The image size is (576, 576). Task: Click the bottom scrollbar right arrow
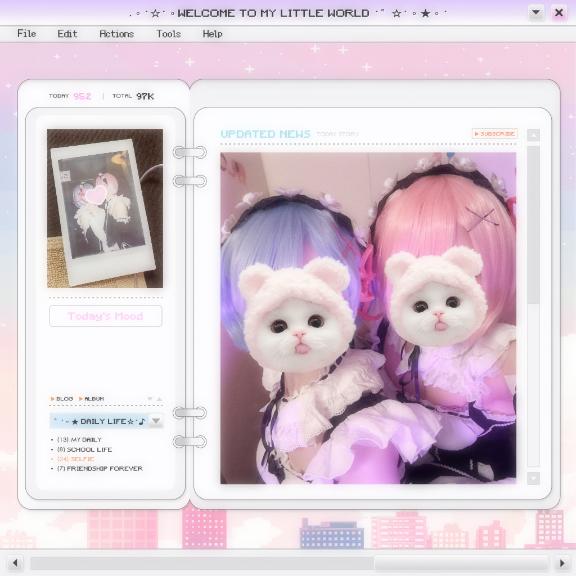pos(562,563)
